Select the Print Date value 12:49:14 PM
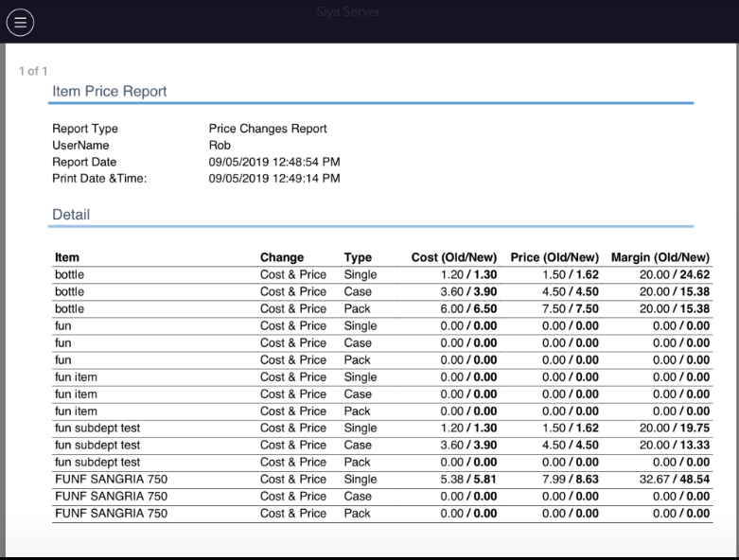The image size is (739, 560). pyautogui.click(x=274, y=179)
